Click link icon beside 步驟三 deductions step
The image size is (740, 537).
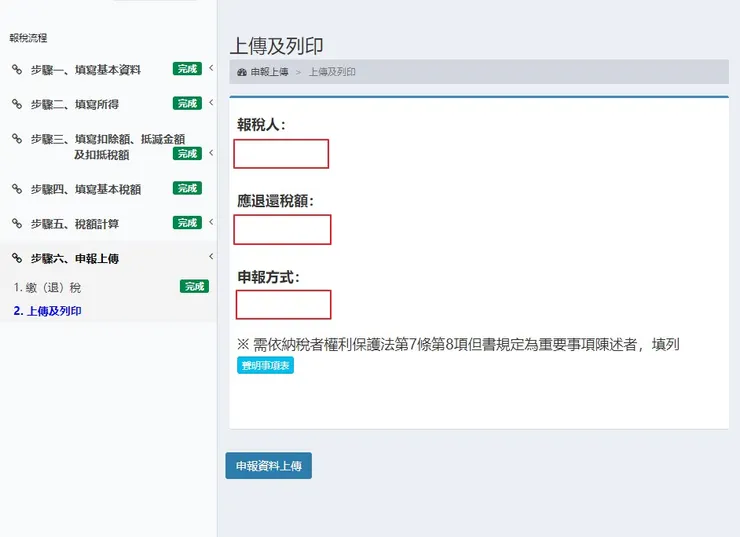[x=17, y=138]
